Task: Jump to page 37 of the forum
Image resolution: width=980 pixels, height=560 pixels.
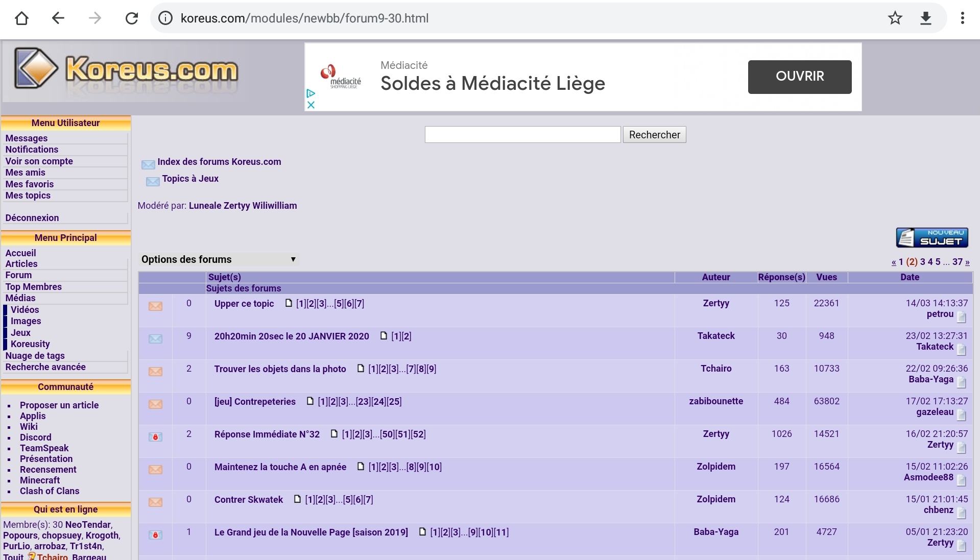Action: point(957,262)
